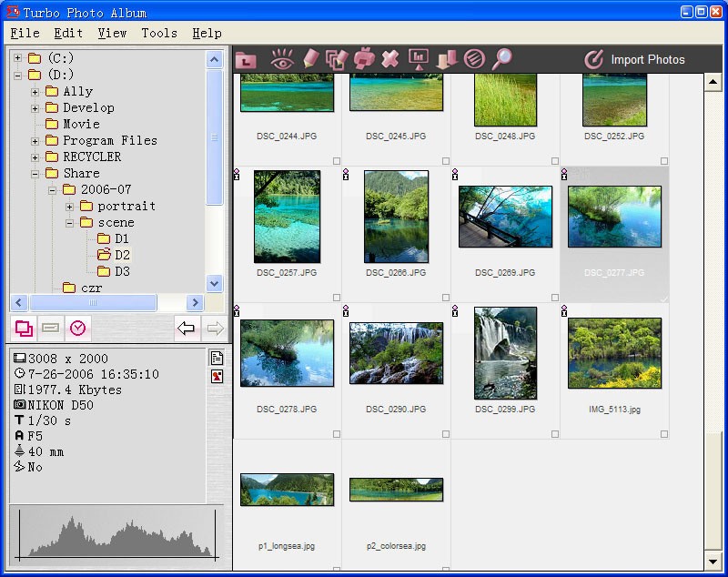Open the View menu
The image size is (728, 577).
pyautogui.click(x=112, y=33)
